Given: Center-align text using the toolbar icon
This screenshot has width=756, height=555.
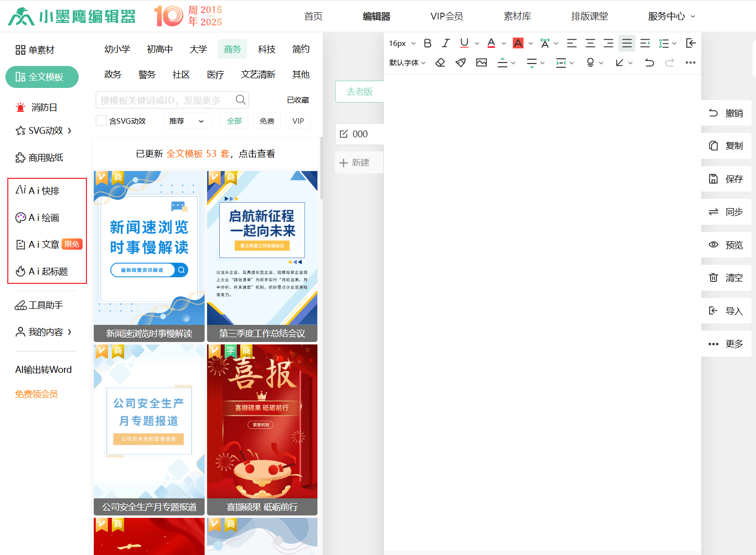Looking at the screenshot, I should 590,43.
